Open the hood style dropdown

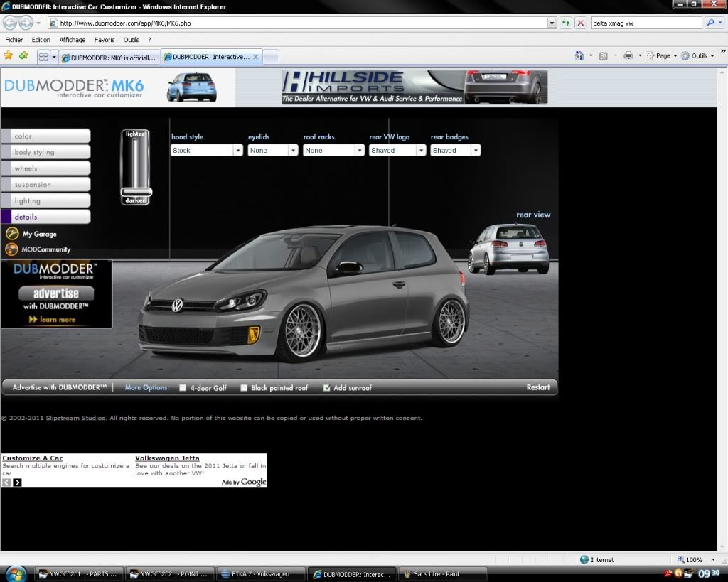tap(207, 151)
